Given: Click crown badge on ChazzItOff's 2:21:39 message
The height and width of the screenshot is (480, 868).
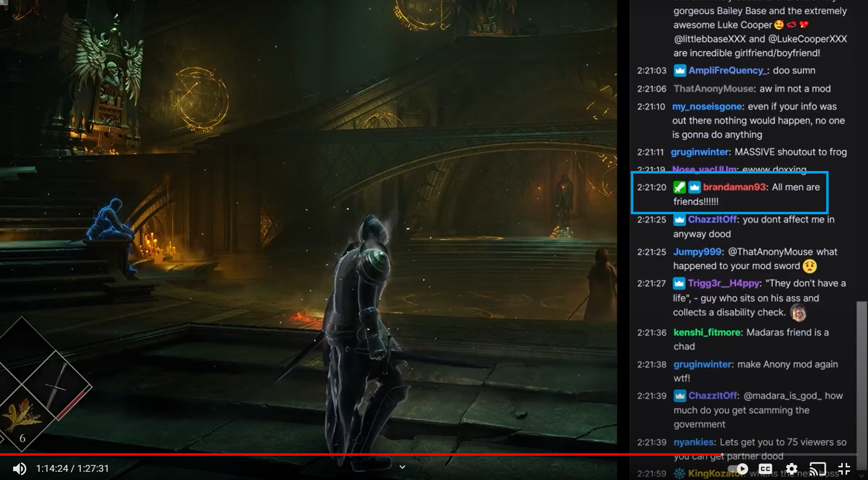Looking at the screenshot, I should tap(680, 396).
